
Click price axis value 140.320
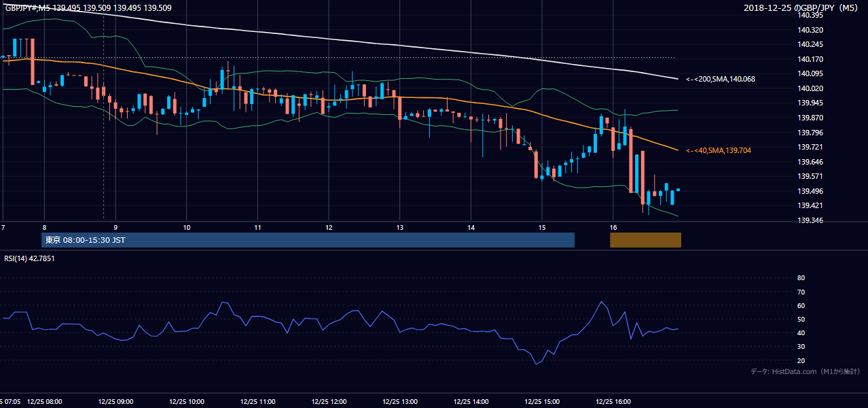coord(810,30)
